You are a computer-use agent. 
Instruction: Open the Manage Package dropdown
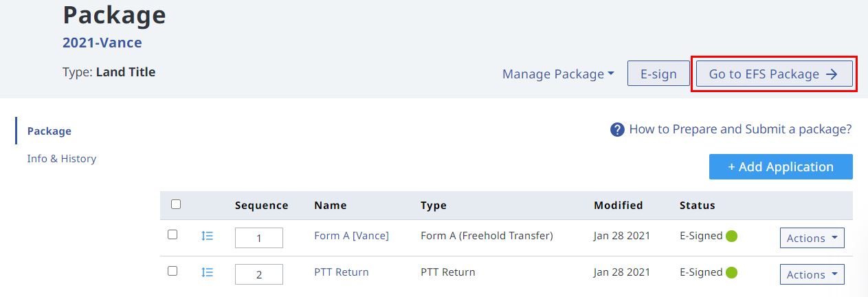pos(558,74)
